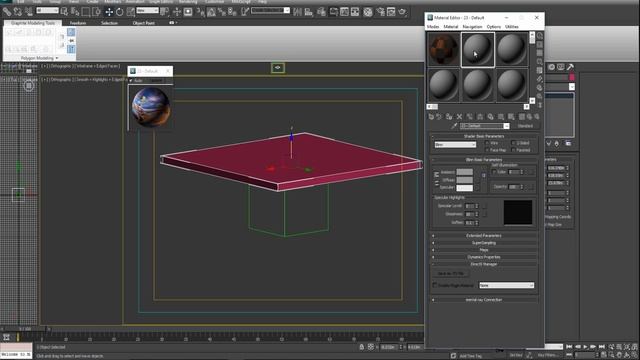Click Go to Parent icon
The image size is (640, 360).
coord(529,117)
